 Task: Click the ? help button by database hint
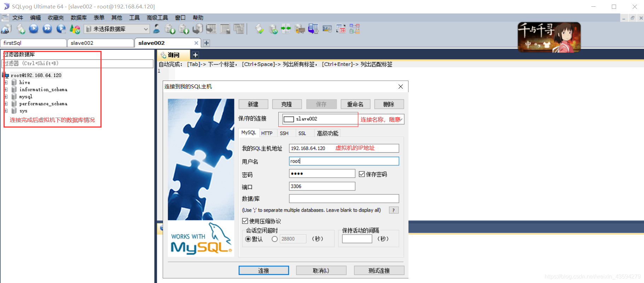394,210
